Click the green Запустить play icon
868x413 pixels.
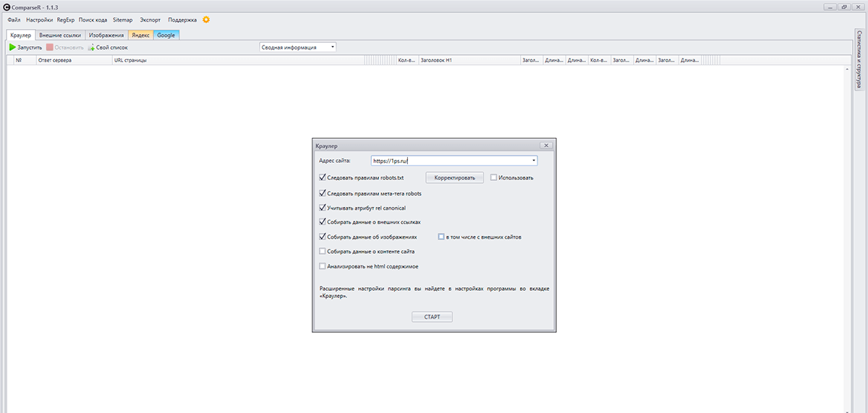click(x=12, y=47)
